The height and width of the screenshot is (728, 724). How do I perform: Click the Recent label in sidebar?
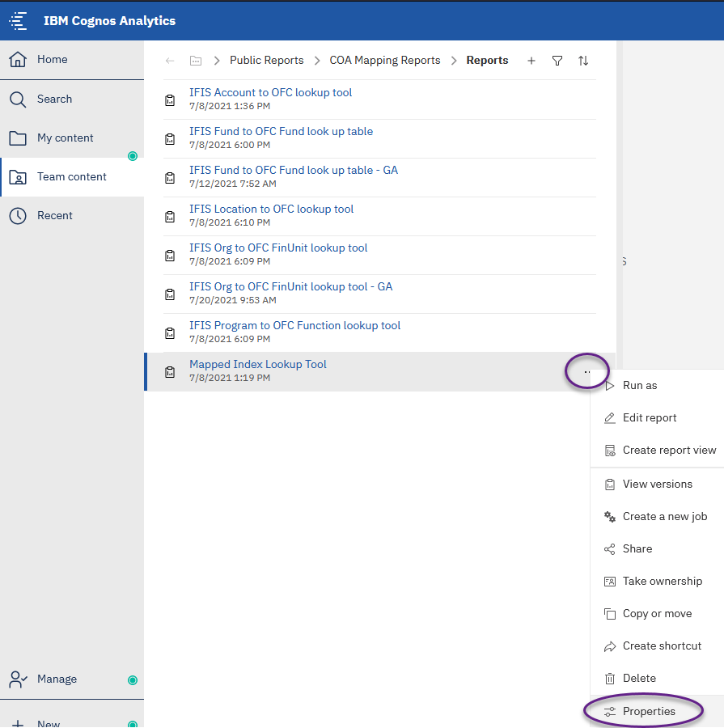pyautogui.click(x=55, y=216)
